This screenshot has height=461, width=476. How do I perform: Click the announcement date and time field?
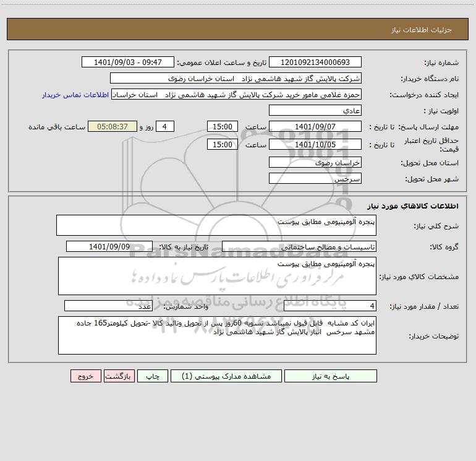128,62
